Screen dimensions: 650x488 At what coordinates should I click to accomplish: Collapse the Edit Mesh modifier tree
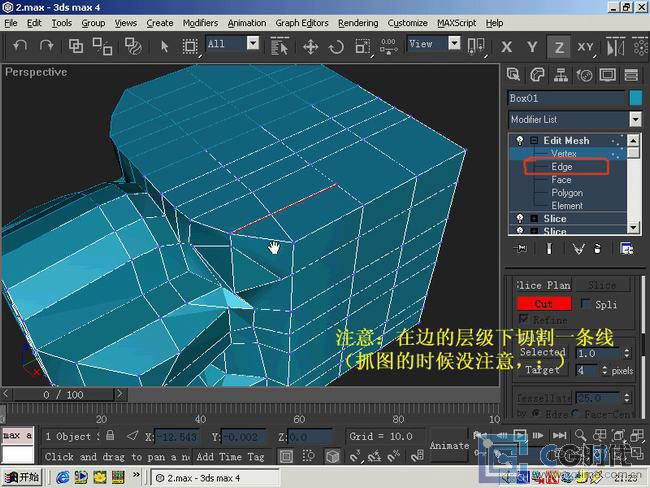pyautogui.click(x=534, y=141)
